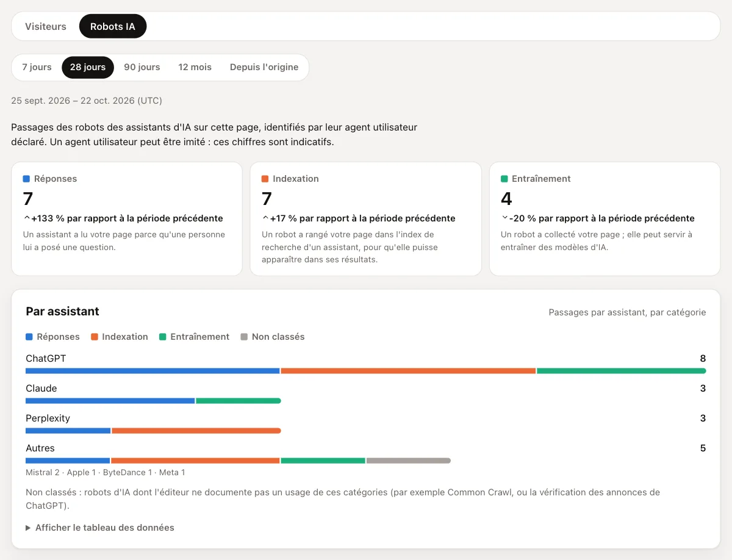Click the Par assistant heading
The width and height of the screenshot is (732, 560).
pyautogui.click(x=62, y=312)
